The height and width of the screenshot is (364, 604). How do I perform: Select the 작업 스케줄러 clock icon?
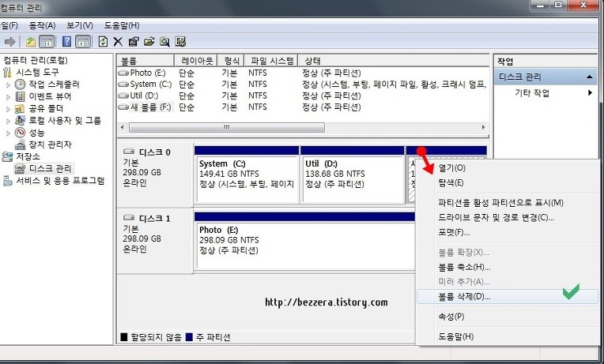[20, 84]
